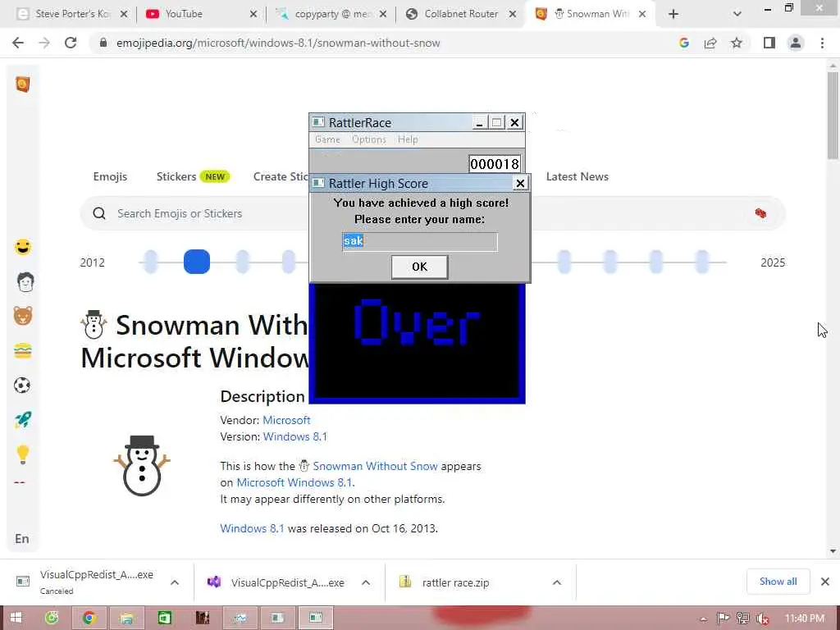Click OK in Rattler High Score dialog
840x630 pixels.
click(x=419, y=267)
